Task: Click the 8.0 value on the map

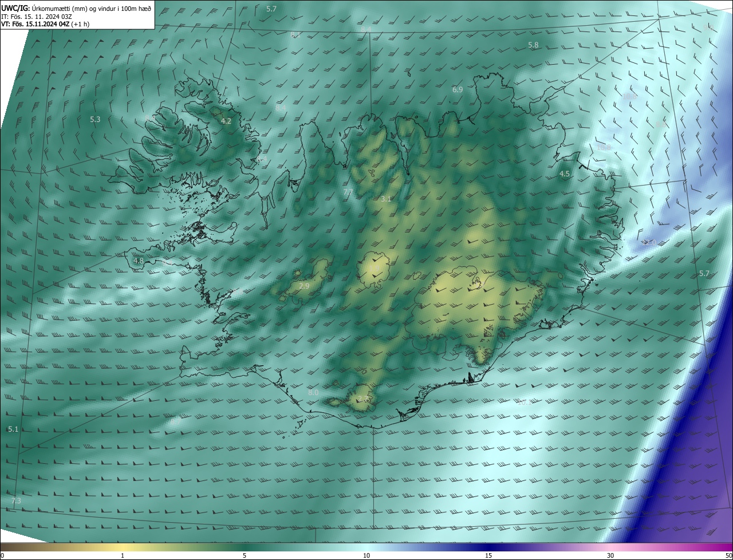Action: (x=313, y=393)
